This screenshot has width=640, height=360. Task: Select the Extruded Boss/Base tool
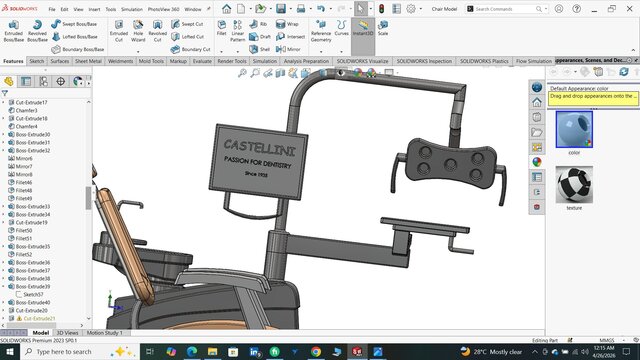(13, 31)
